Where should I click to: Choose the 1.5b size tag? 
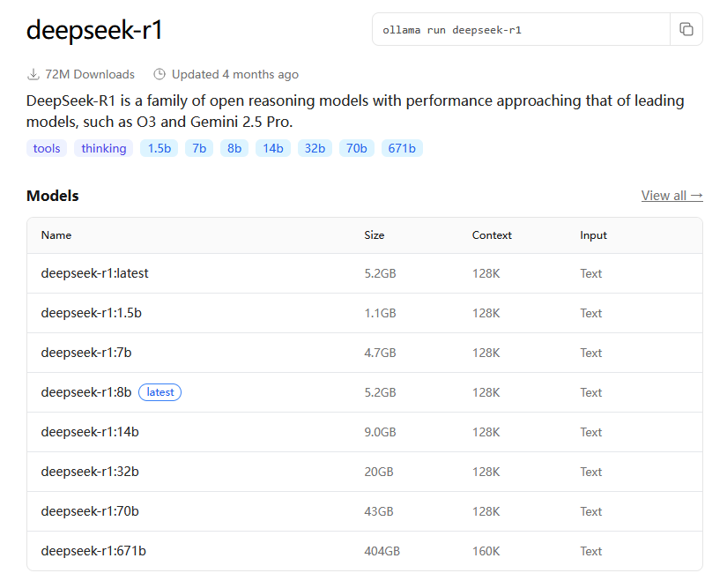tap(159, 148)
